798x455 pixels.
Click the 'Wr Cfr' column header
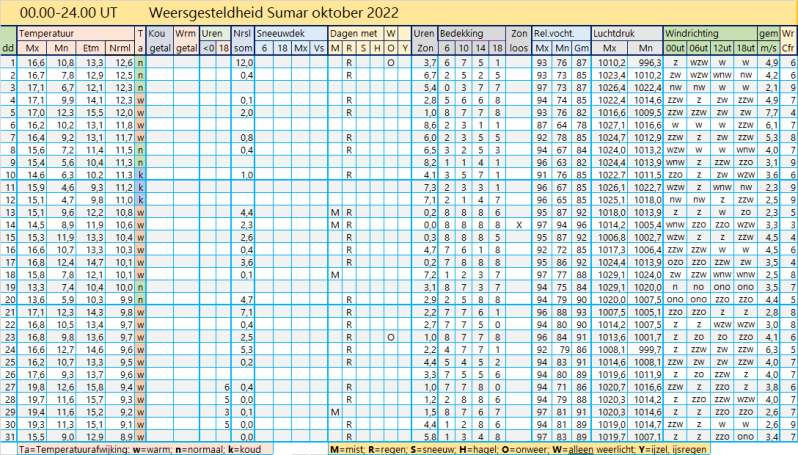coord(788,41)
